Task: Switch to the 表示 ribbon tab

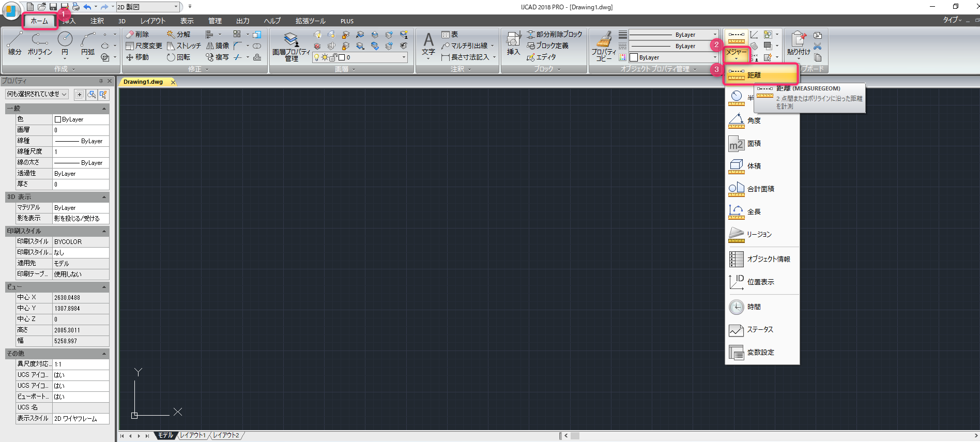Action: click(x=187, y=21)
